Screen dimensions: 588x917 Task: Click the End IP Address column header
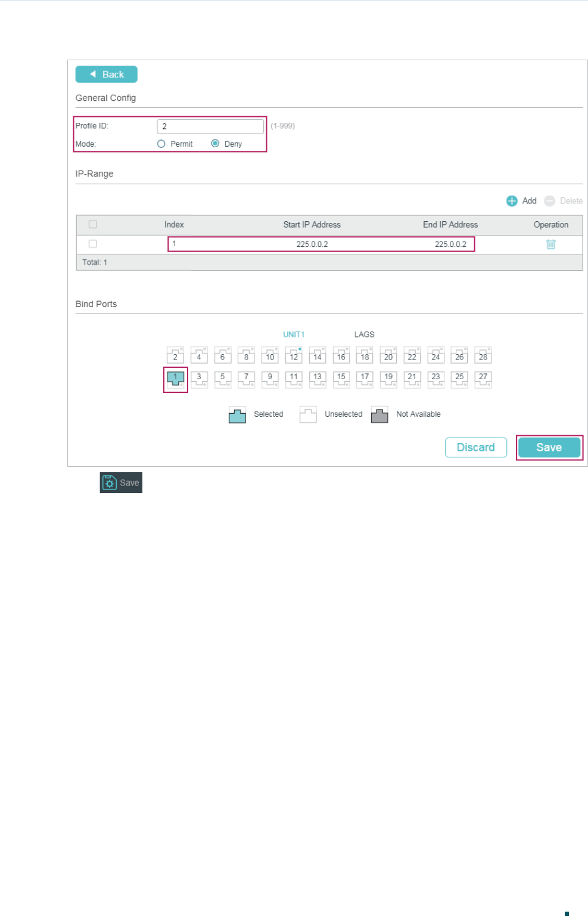click(x=450, y=225)
